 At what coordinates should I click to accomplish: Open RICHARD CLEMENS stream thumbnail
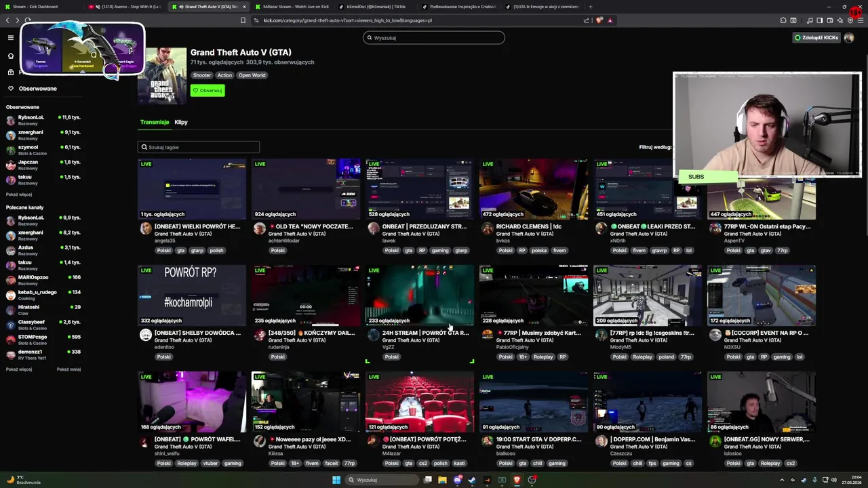click(x=534, y=189)
